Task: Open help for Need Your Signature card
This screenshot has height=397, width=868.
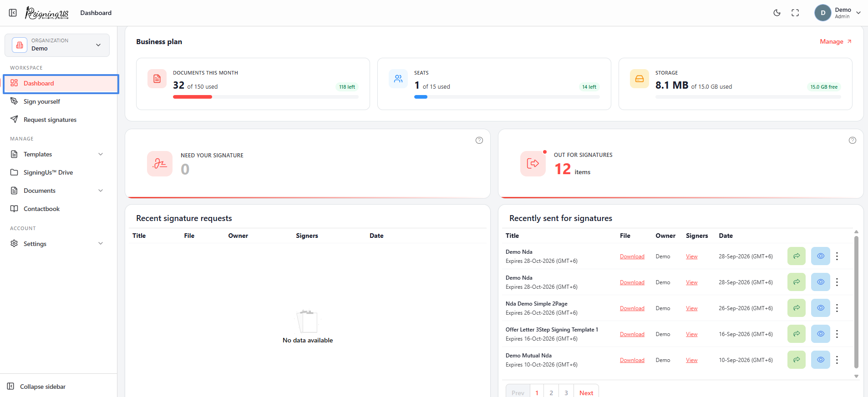Action: (479, 141)
